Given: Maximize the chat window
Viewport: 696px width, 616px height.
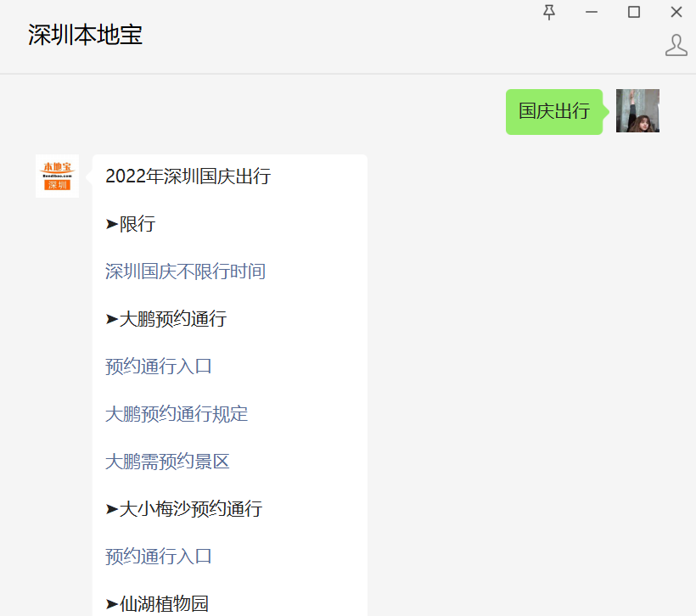Looking at the screenshot, I should coord(634,12).
